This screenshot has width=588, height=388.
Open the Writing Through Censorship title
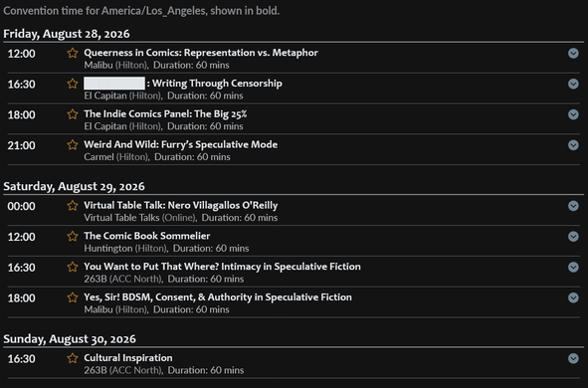(183, 84)
